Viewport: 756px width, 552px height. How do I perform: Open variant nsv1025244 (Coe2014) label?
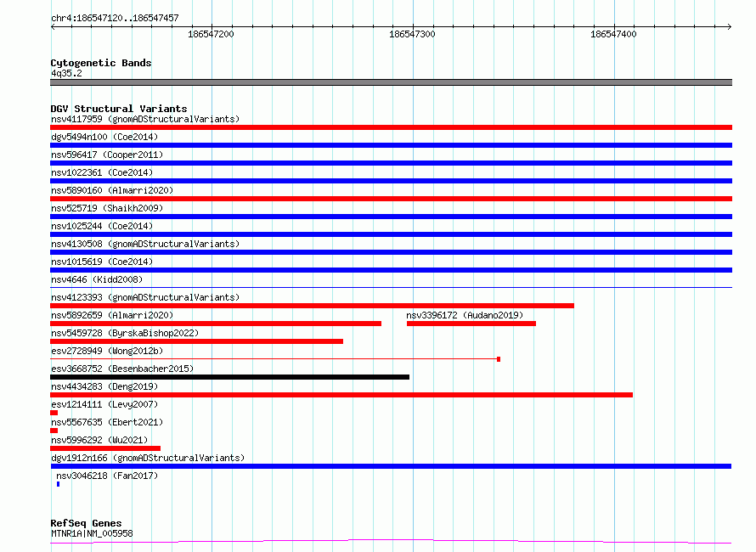pyautogui.click(x=102, y=226)
